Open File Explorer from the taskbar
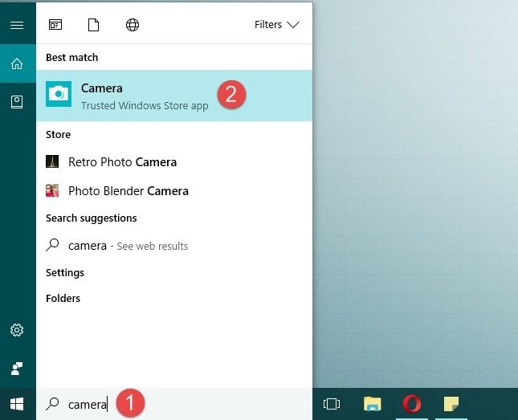The height and width of the screenshot is (420, 518). pyautogui.click(x=373, y=404)
